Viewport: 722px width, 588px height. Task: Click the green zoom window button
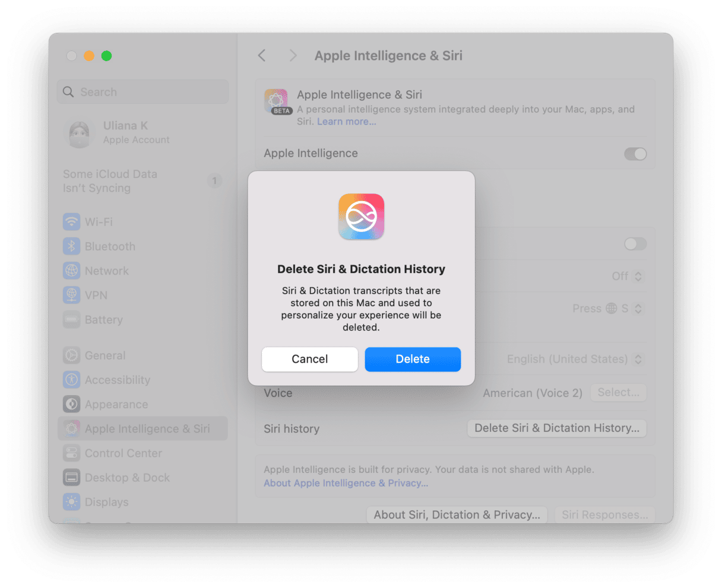pos(106,56)
